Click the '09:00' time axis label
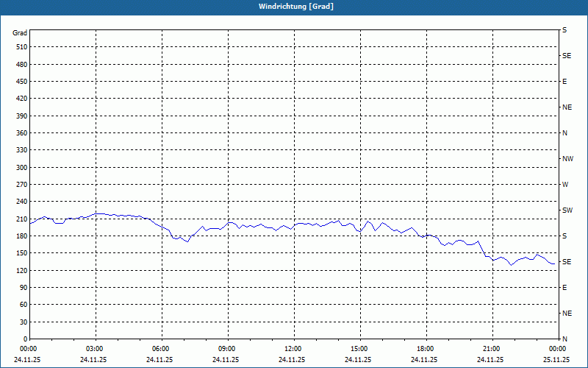588x368 pixels. (x=228, y=349)
